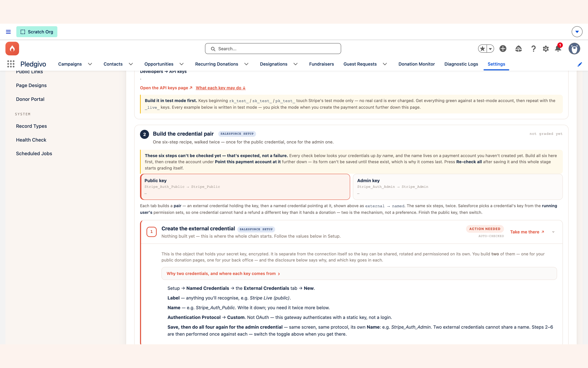The image size is (588, 368).
Task: Expand 'Why two credentials' disclosure
Action: 359,274
